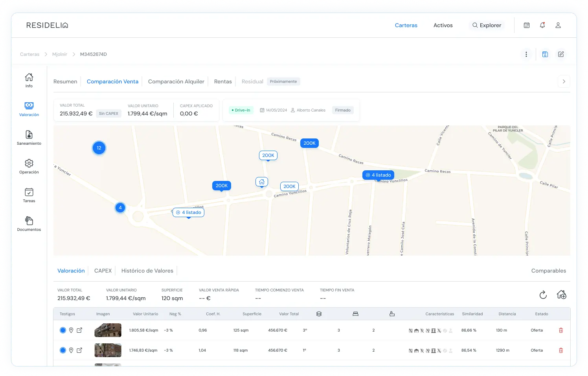
Task: Sort by Similaridad column header
Action: coord(472,314)
